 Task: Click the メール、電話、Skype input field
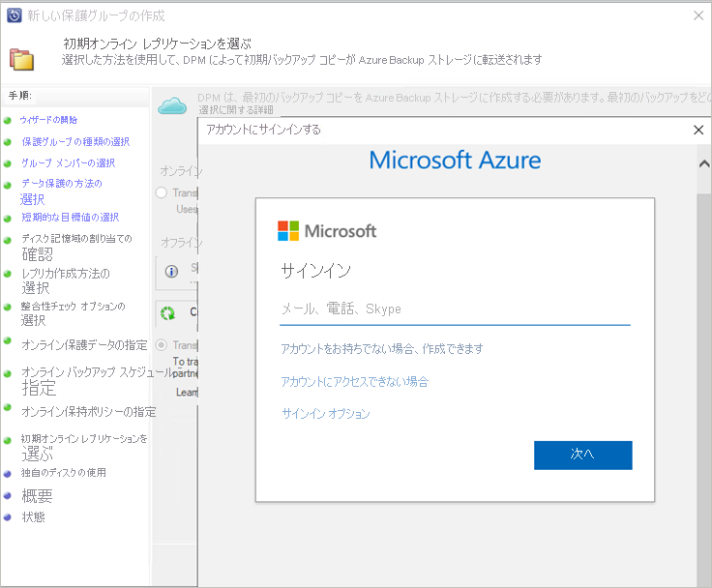click(x=455, y=309)
